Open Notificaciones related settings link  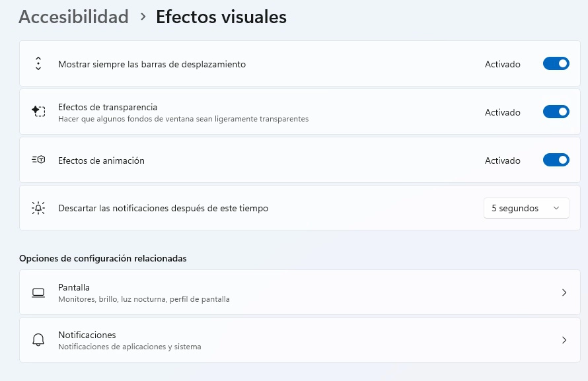(300, 340)
